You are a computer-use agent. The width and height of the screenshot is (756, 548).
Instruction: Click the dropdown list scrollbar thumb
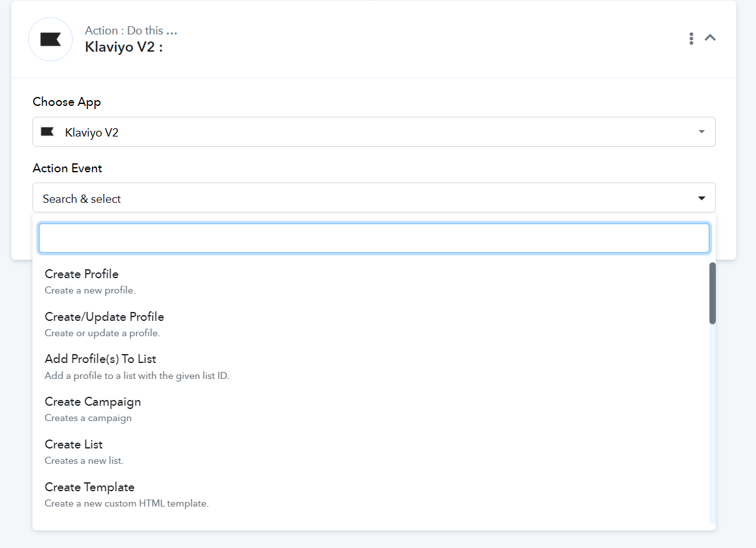(712, 293)
